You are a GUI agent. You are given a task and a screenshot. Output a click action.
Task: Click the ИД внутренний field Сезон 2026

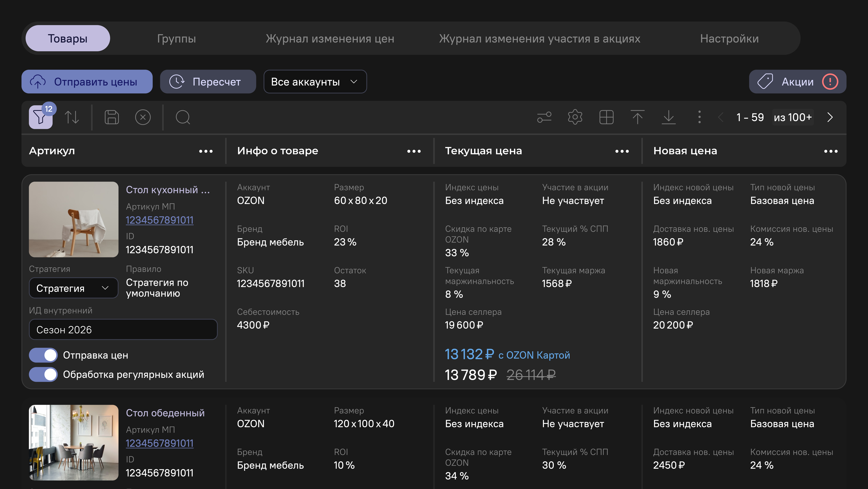coord(123,329)
